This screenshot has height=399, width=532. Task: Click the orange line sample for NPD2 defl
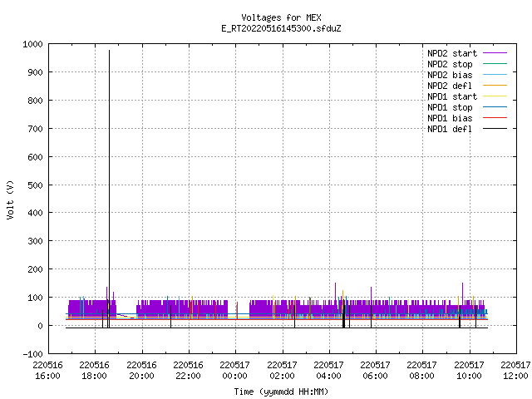tap(495, 86)
